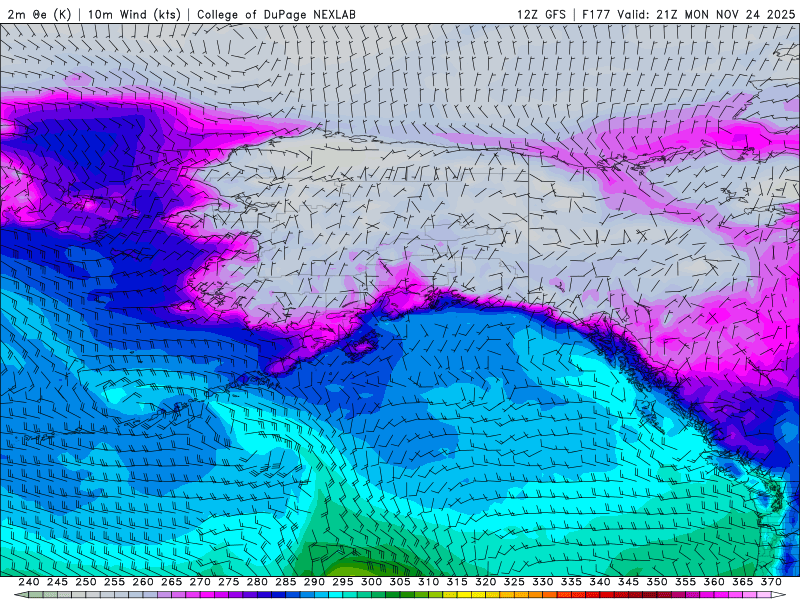Click the 330 colorbar label

click(x=543, y=582)
